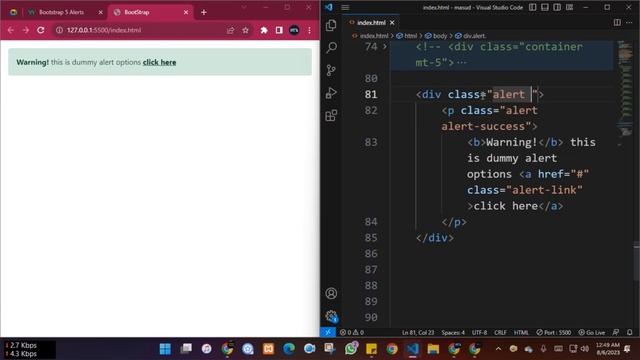This screenshot has height=360, width=640.
Task: Open the Run and Debug view
Action: (331, 93)
